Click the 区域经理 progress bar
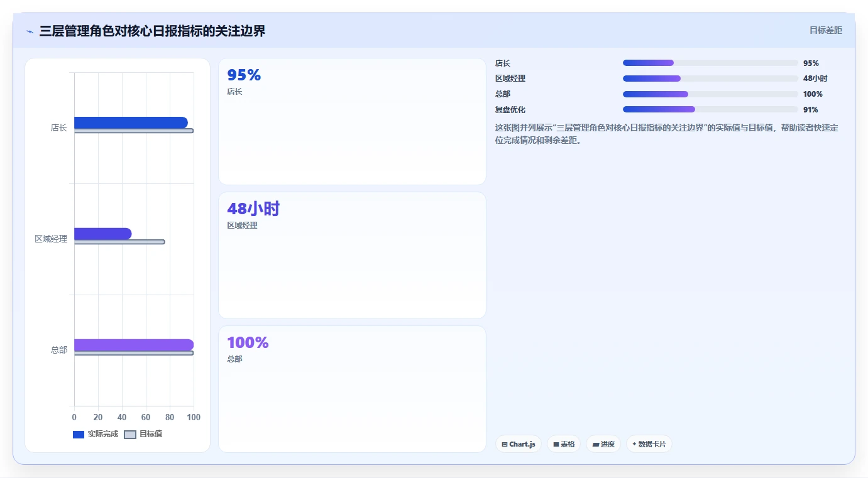The image size is (868, 478). (x=710, y=79)
